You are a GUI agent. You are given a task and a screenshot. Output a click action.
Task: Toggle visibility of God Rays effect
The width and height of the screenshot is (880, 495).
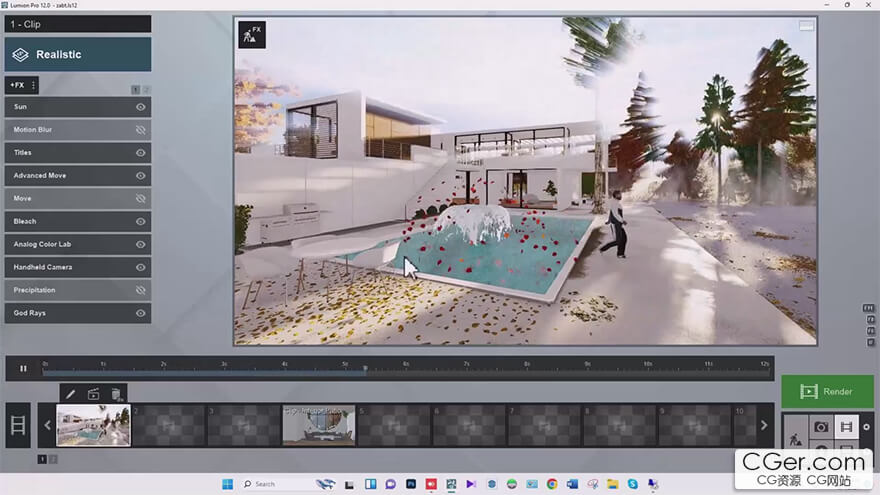pos(141,313)
